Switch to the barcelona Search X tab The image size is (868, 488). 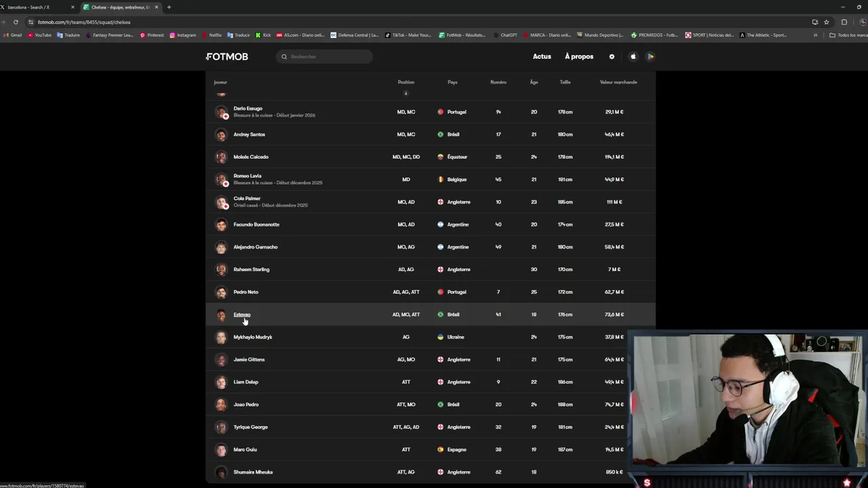(x=37, y=7)
